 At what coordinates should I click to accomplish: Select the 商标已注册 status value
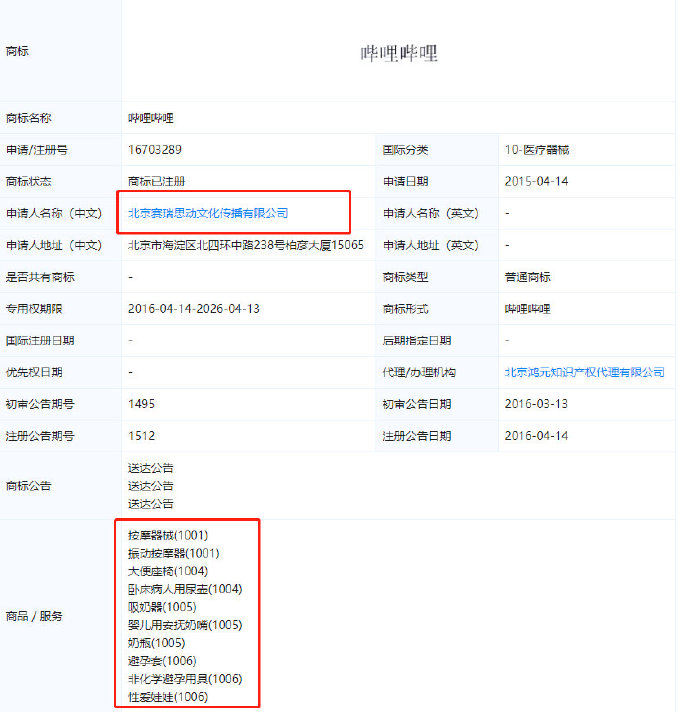157,182
